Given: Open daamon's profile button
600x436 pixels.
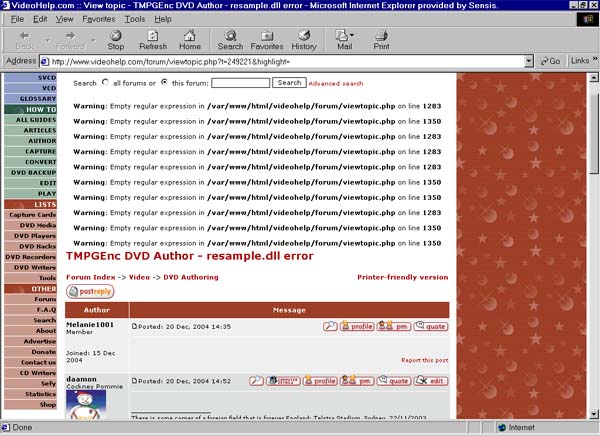Looking at the screenshot, I should click(x=320, y=381).
